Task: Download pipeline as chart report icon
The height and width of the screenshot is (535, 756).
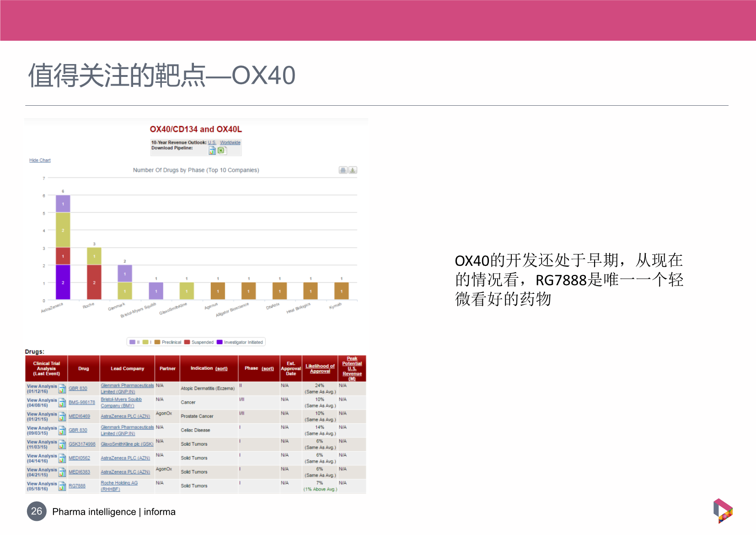Action: tap(212, 151)
